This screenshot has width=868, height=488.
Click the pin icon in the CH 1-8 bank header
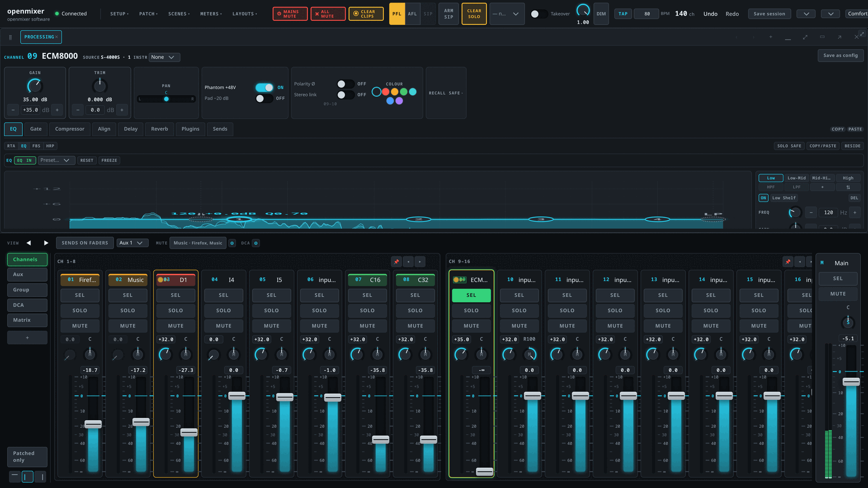(x=396, y=261)
